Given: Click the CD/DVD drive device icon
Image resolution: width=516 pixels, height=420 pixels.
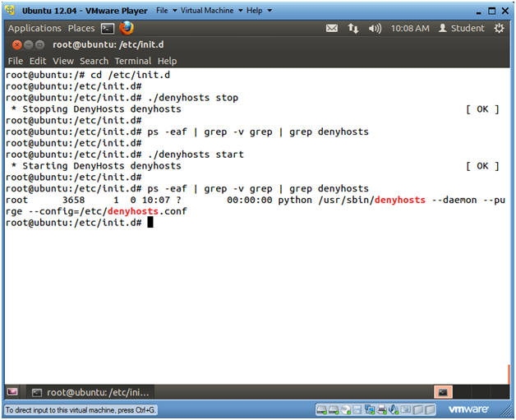Looking at the screenshot, I should pyautogui.click(x=346, y=410).
